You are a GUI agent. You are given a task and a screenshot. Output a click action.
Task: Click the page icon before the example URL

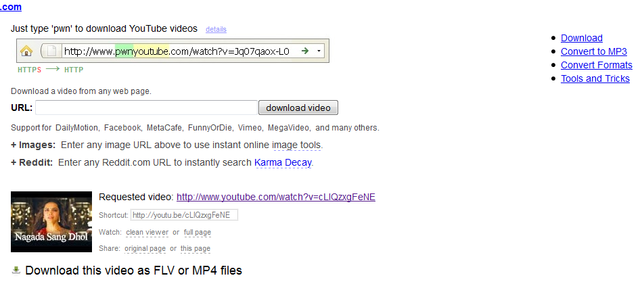51,51
